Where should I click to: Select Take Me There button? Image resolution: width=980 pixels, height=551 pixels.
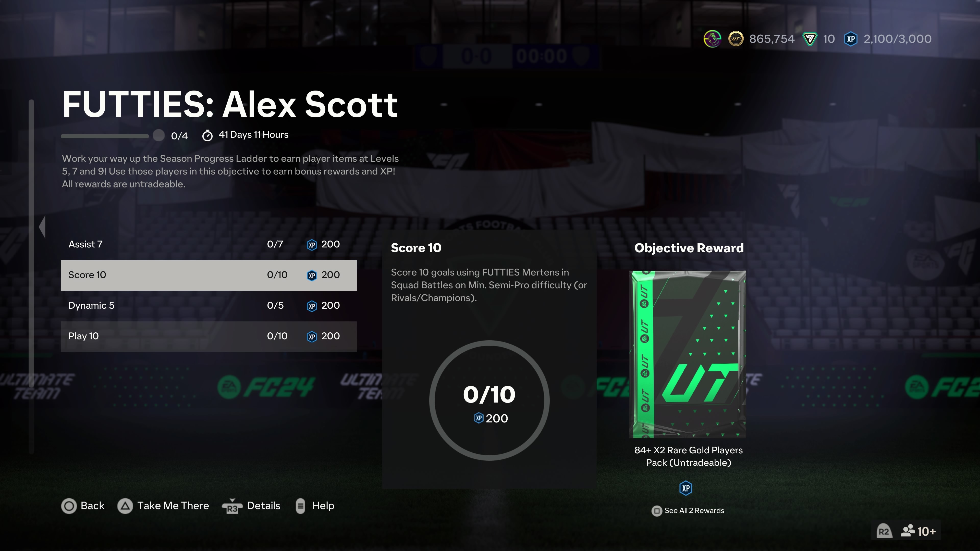164,505
